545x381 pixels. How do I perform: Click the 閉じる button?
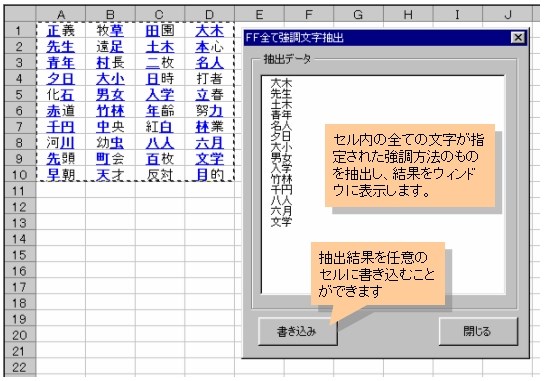[x=478, y=331]
